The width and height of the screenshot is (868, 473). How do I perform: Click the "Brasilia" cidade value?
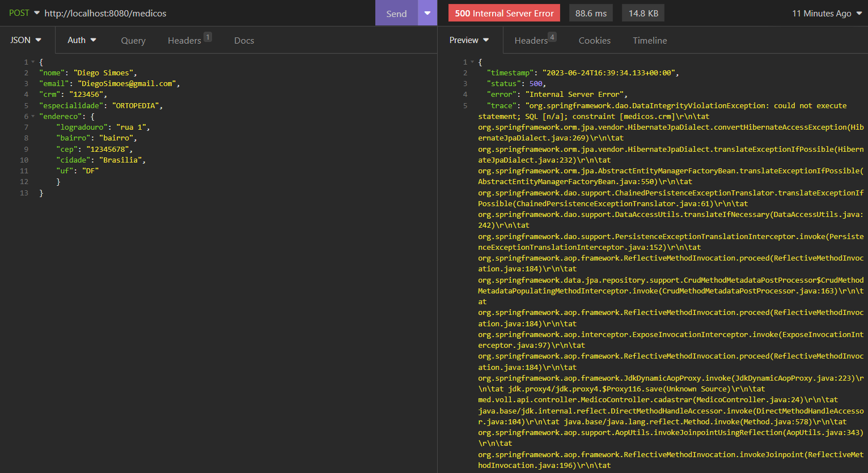pos(120,160)
